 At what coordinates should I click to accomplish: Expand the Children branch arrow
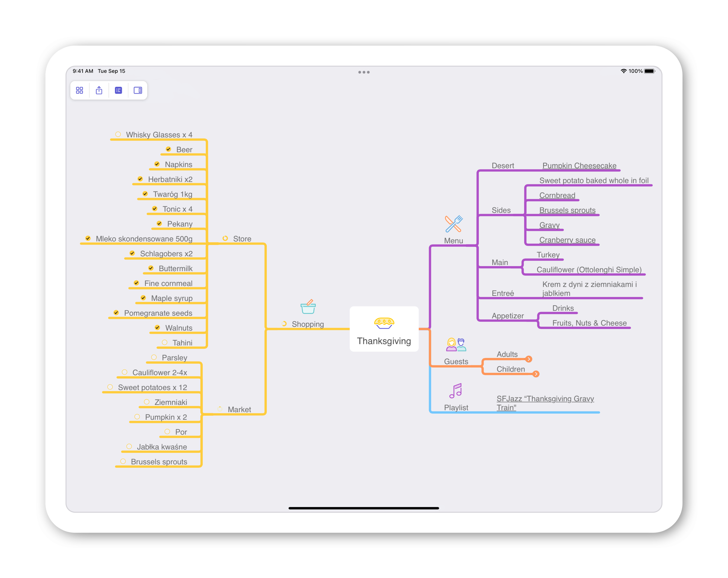point(536,374)
